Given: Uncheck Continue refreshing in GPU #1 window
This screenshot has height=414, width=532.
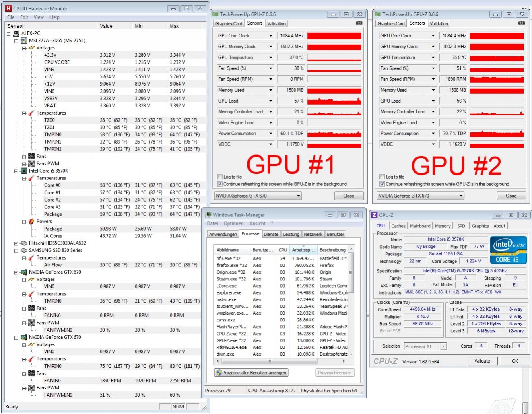Looking at the screenshot, I should coord(220,184).
